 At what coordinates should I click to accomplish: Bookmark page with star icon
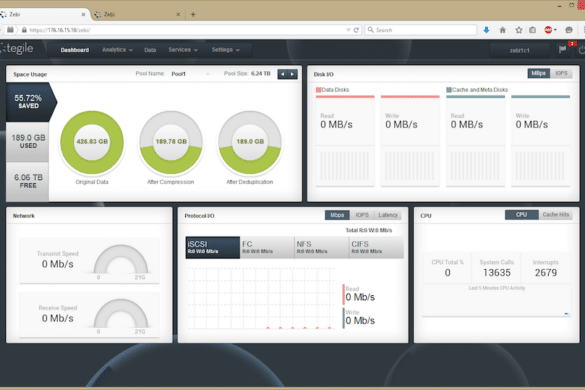[x=519, y=30]
